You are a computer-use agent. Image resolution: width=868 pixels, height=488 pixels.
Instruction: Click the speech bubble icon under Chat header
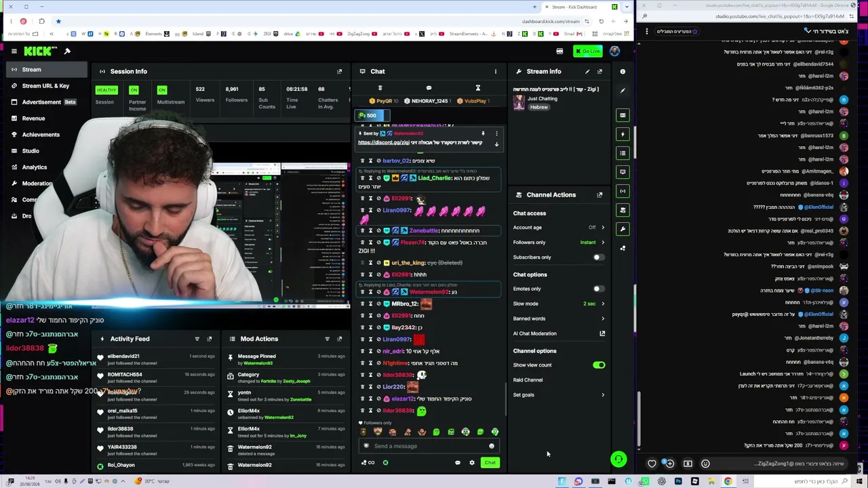(x=429, y=88)
